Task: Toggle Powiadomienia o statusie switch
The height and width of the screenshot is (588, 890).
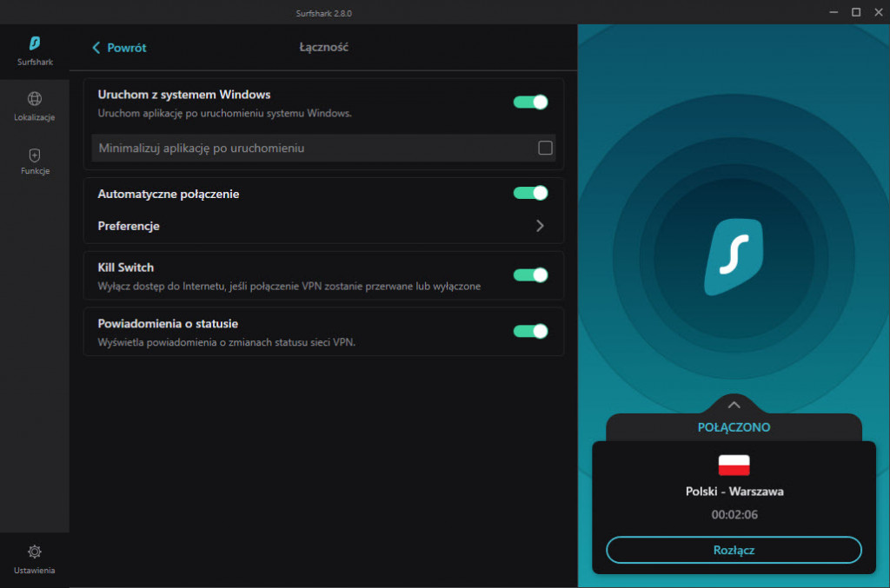Action: click(530, 331)
